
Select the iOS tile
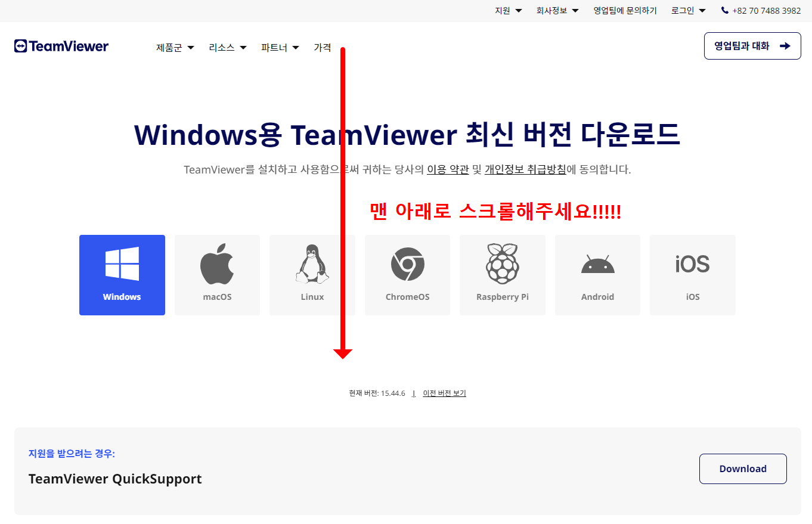693,275
